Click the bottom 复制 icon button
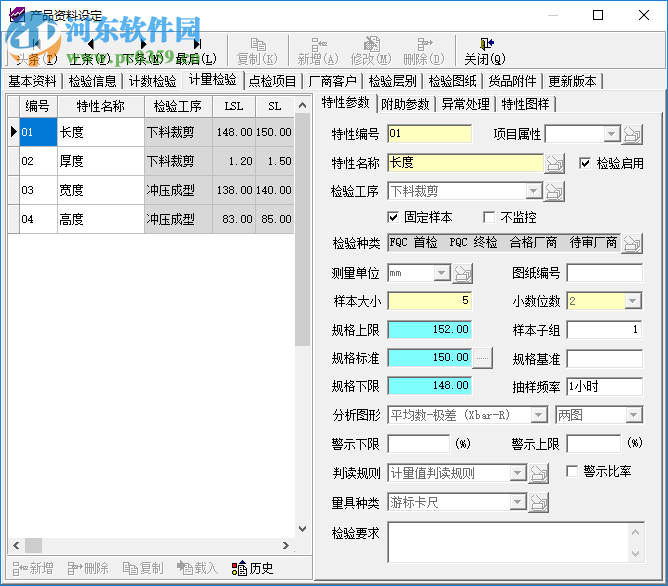The width and height of the screenshot is (668, 586). (x=143, y=568)
